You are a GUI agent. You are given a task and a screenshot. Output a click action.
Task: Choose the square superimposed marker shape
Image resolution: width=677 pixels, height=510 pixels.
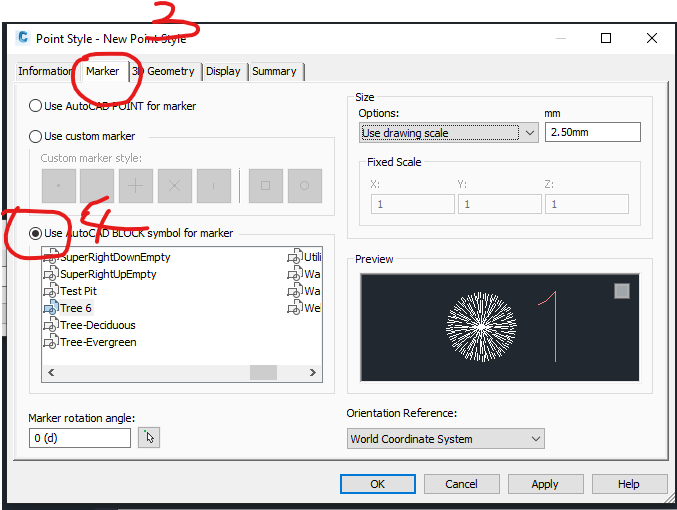pyautogui.click(x=266, y=186)
